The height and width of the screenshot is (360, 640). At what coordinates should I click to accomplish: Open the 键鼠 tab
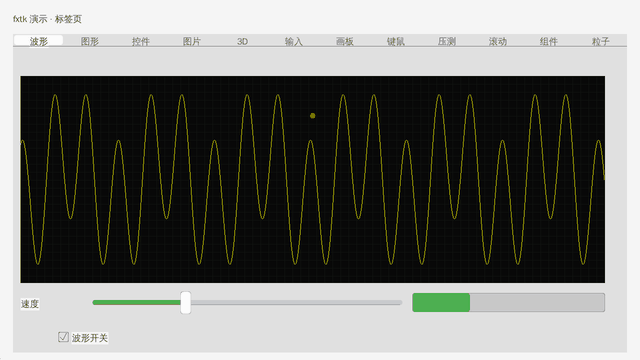pos(396,41)
